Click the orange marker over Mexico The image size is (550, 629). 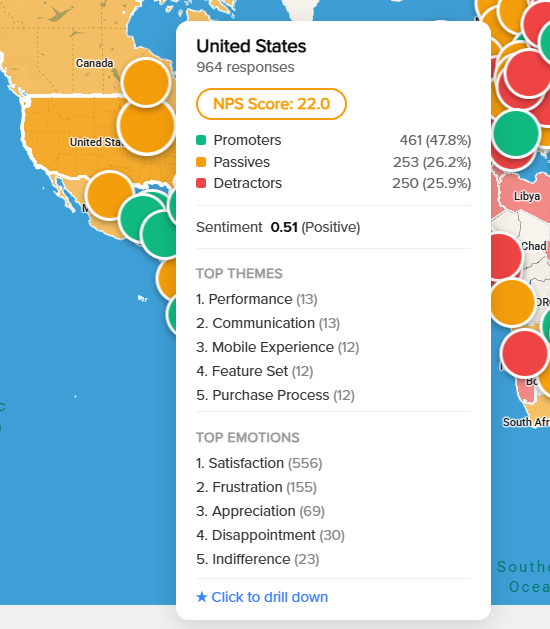point(110,195)
